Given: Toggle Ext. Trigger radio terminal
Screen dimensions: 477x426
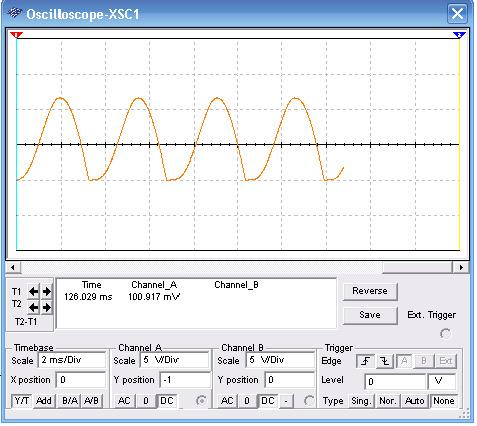Looking at the screenshot, I should click(446, 333).
